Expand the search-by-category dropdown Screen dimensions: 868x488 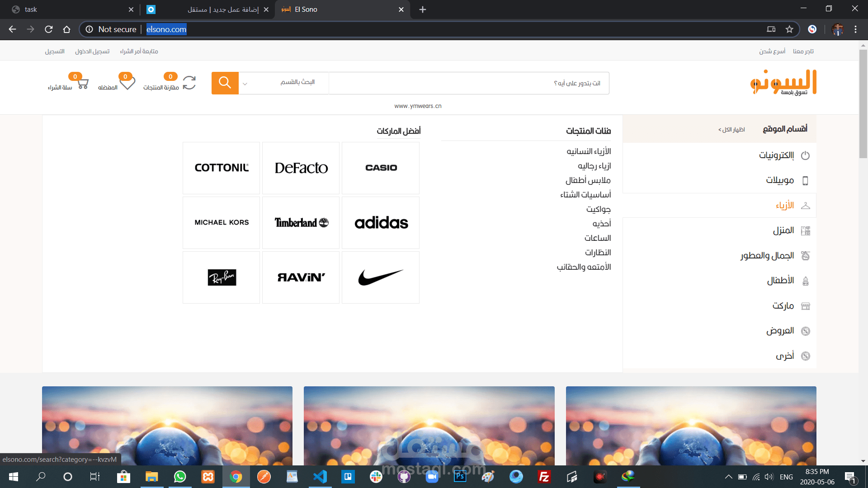283,83
